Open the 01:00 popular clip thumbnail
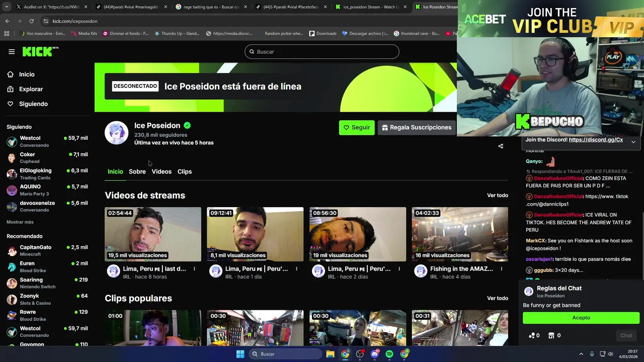644x362 pixels. (x=153, y=328)
